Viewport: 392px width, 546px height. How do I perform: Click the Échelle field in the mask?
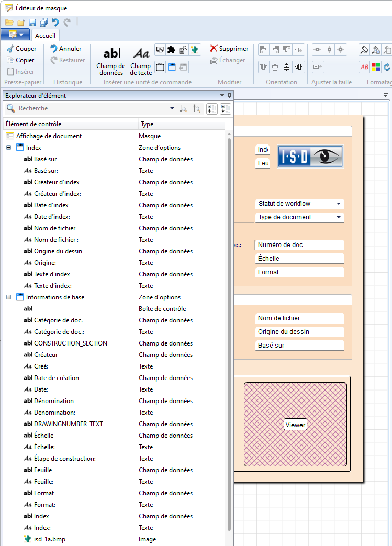[x=300, y=259]
